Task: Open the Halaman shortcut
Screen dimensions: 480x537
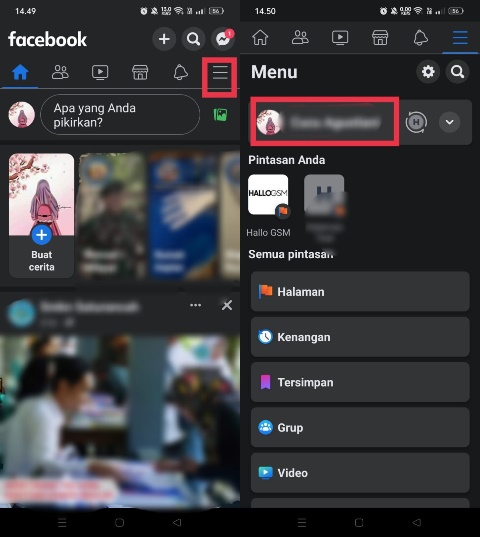Action: (360, 292)
